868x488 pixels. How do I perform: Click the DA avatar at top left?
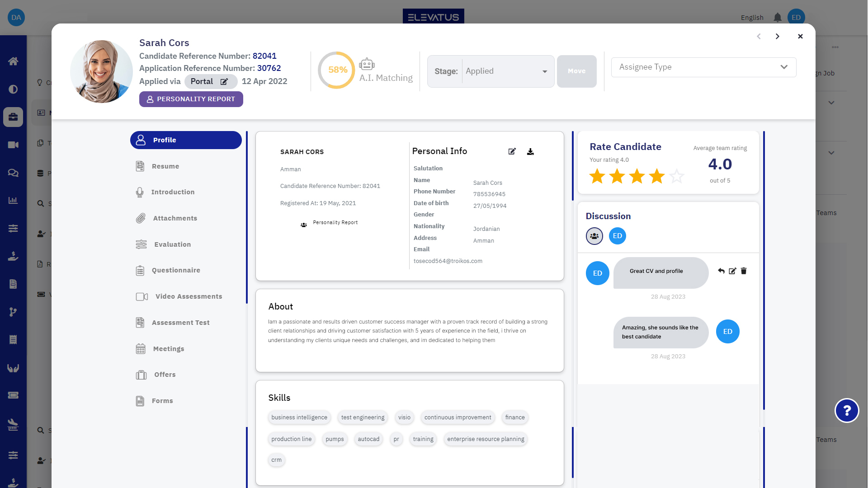[16, 18]
